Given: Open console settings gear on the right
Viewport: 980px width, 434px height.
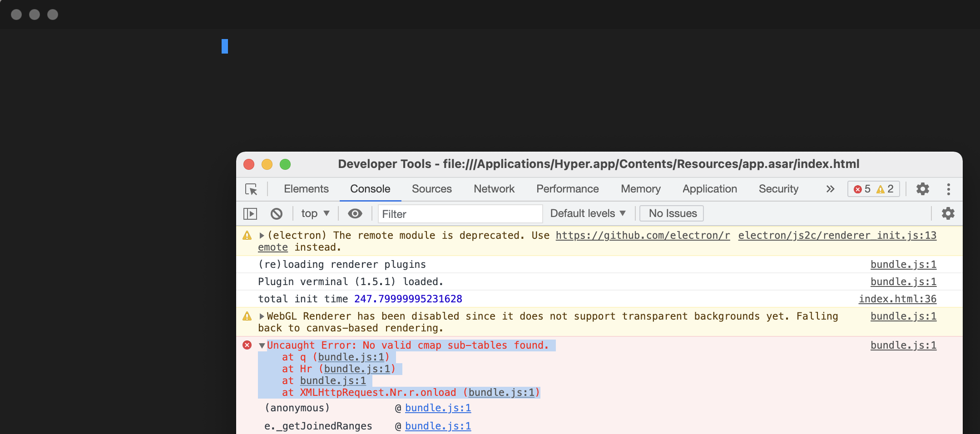Looking at the screenshot, I should tap(948, 213).
